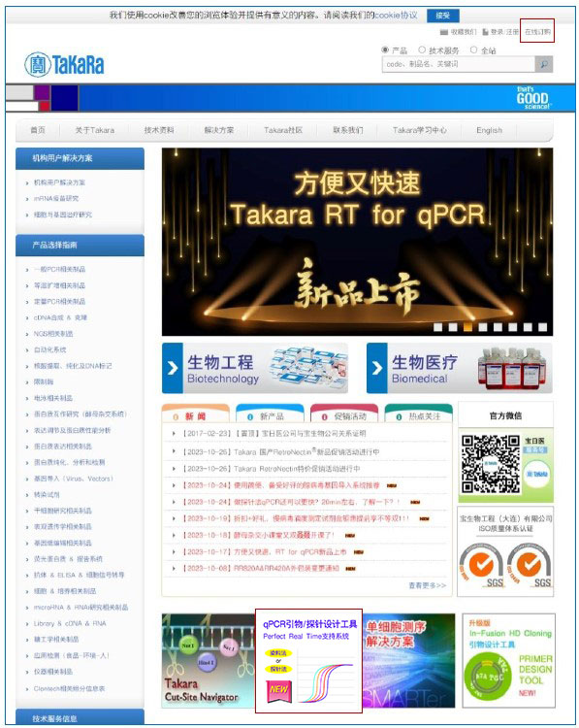Open the TaKaRa logo homepage link
The width and height of the screenshot is (579, 728).
pyautogui.click(x=64, y=64)
